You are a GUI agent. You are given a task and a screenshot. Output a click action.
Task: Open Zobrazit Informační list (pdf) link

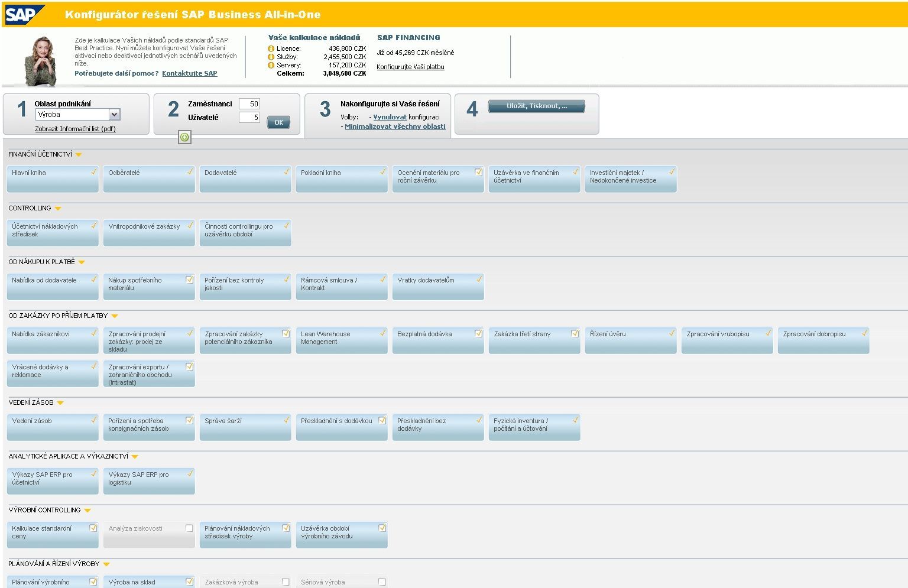coord(75,129)
